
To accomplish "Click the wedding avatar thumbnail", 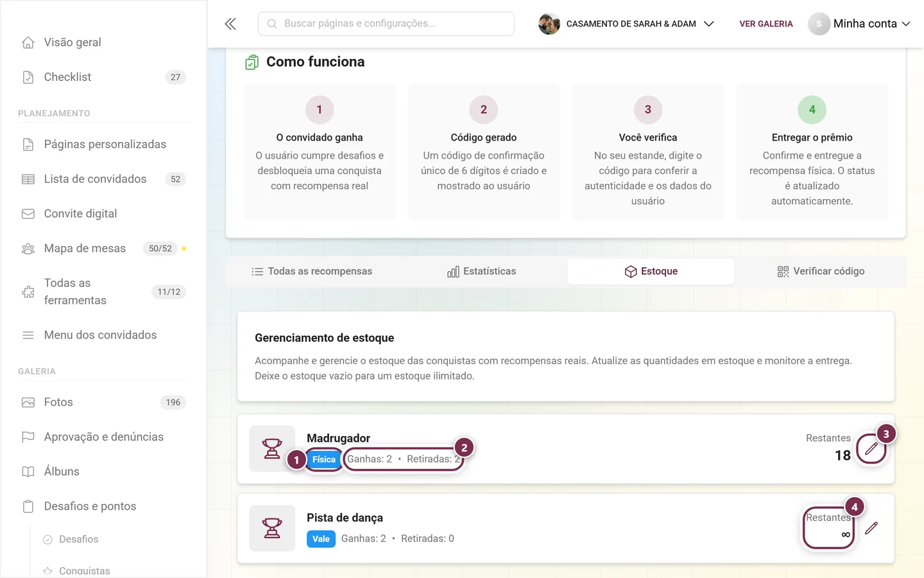I will coord(549,24).
